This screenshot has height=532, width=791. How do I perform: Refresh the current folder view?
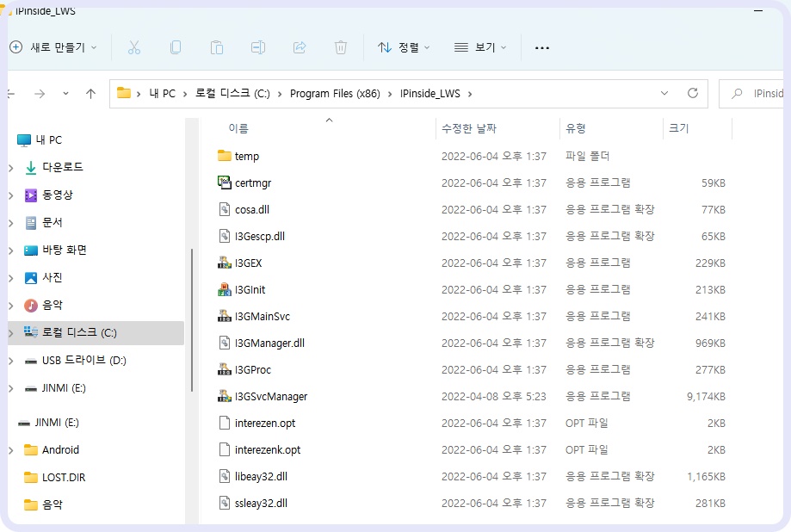(x=693, y=93)
